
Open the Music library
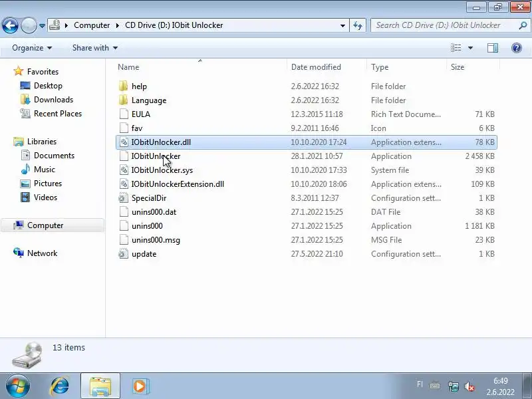(x=38, y=170)
